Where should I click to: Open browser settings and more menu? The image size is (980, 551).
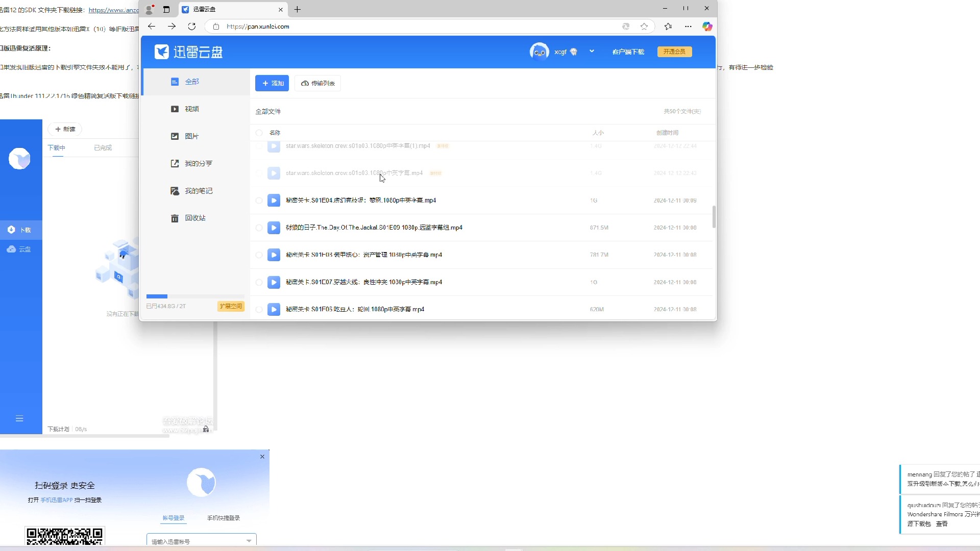pyautogui.click(x=688, y=27)
